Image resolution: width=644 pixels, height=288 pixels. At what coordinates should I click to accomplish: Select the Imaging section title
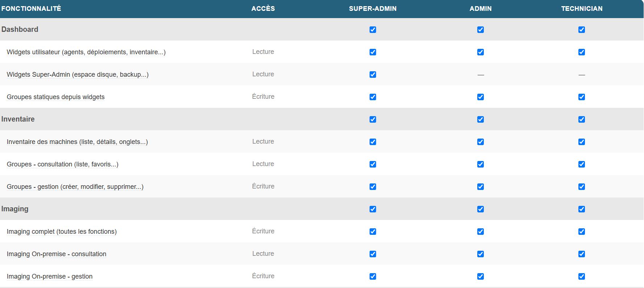coord(15,209)
